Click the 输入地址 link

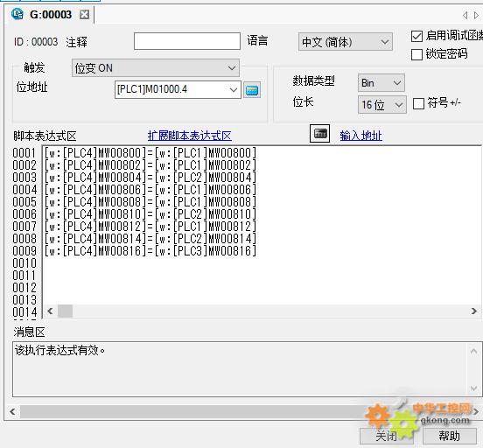tap(361, 136)
